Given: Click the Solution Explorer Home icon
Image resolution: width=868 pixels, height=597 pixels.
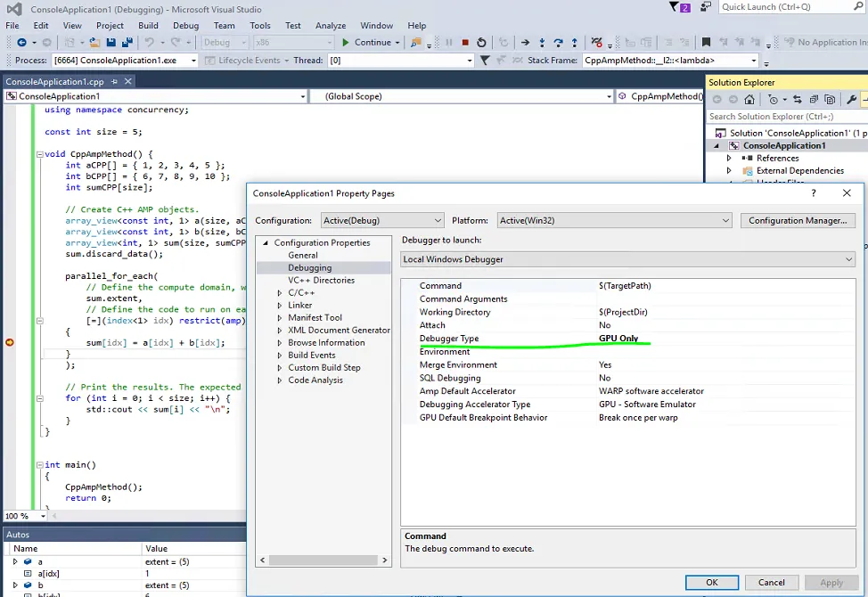Looking at the screenshot, I should (x=750, y=100).
